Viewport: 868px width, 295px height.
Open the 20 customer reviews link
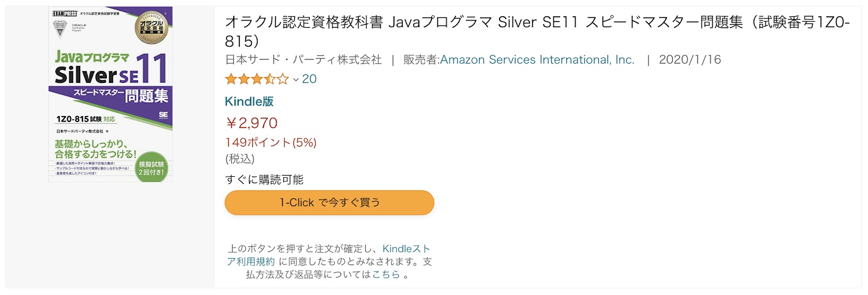click(x=309, y=79)
